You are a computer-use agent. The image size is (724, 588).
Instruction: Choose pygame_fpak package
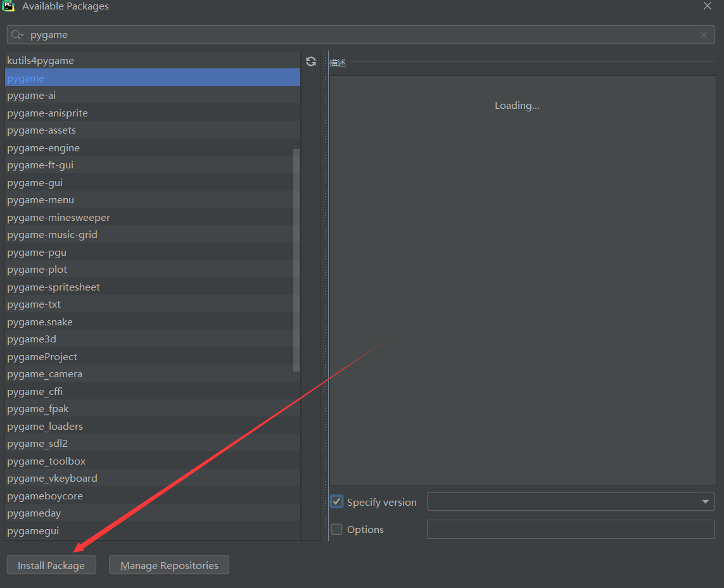153,409
